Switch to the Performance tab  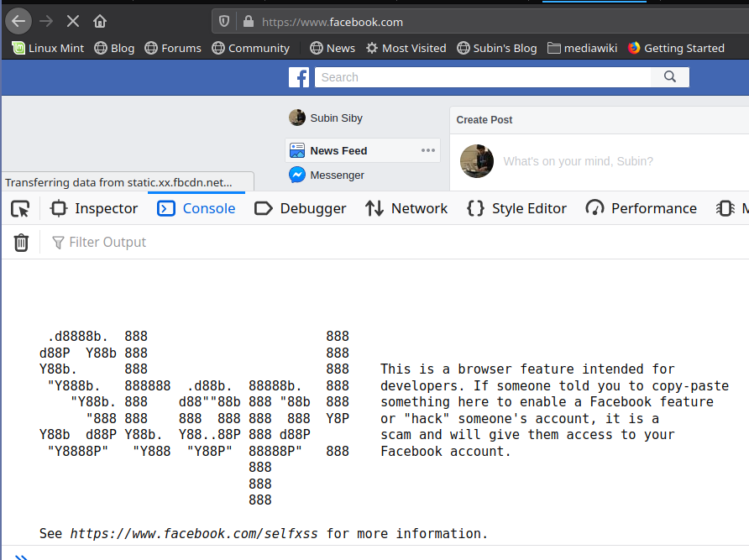pyautogui.click(x=642, y=208)
